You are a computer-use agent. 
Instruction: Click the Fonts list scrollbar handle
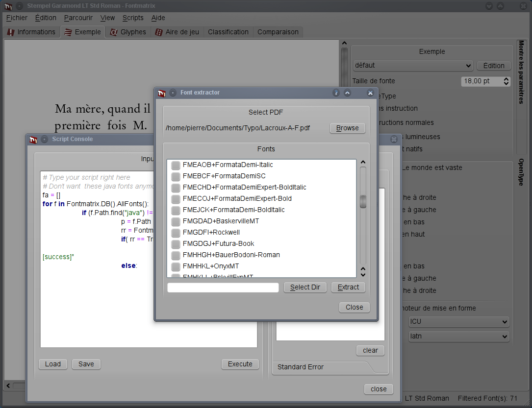(363, 201)
